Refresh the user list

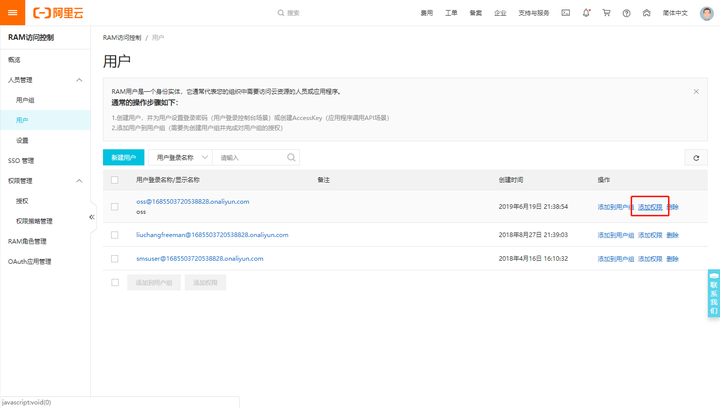[696, 158]
